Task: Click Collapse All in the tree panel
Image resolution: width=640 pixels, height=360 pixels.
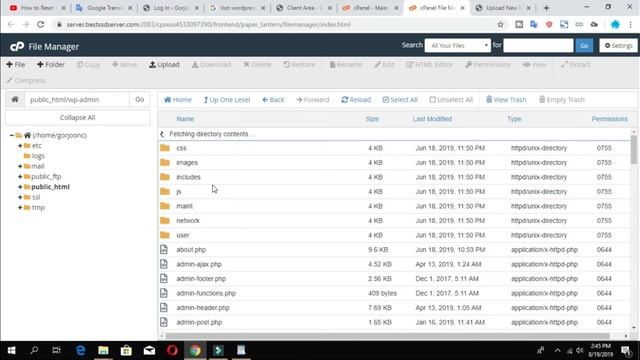Action: click(78, 118)
